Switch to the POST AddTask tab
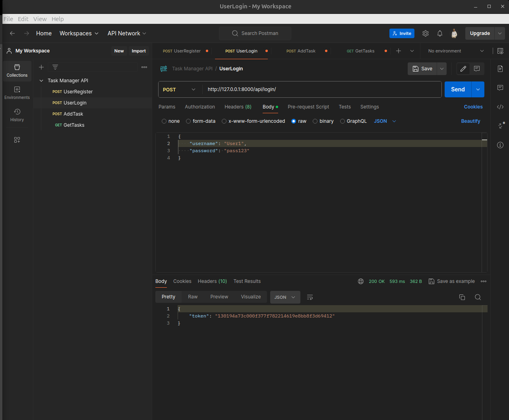Screen dimensions: 509x420 coord(301,51)
